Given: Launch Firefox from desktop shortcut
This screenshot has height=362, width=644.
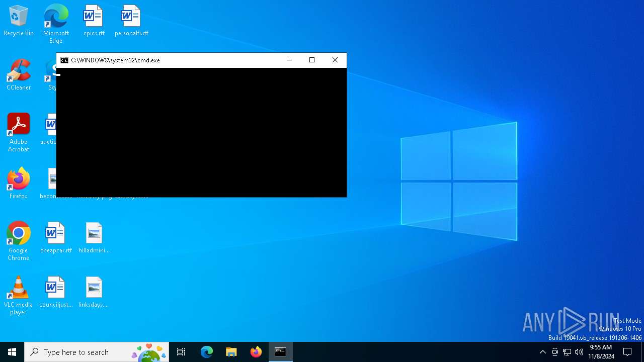Looking at the screenshot, I should click(x=19, y=184).
